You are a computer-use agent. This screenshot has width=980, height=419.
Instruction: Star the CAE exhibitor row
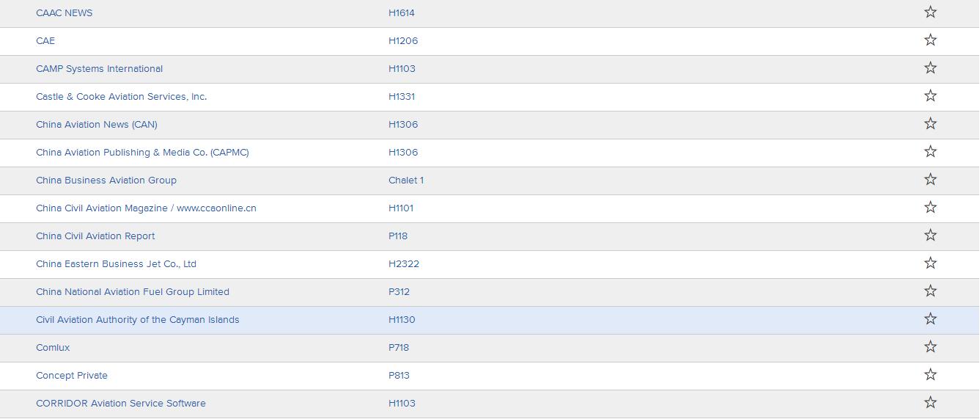pyautogui.click(x=930, y=40)
